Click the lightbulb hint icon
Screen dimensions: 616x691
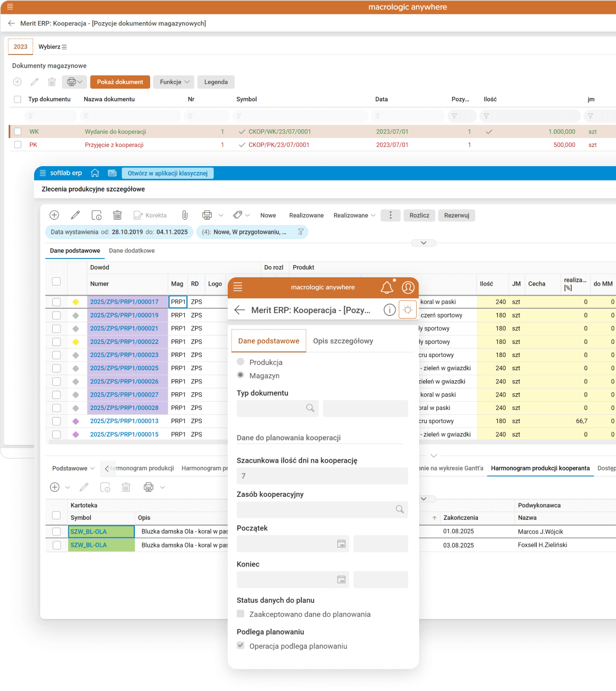pyautogui.click(x=408, y=310)
